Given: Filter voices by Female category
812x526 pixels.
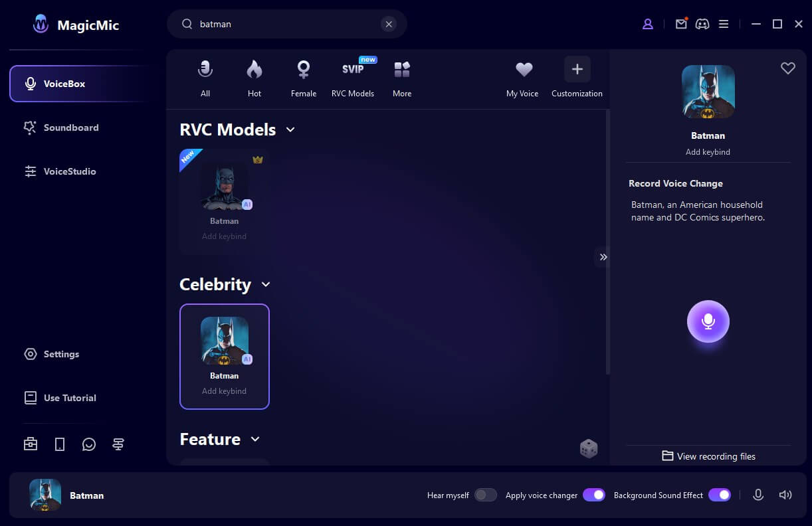Looking at the screenshot, I should click(303, 78).
